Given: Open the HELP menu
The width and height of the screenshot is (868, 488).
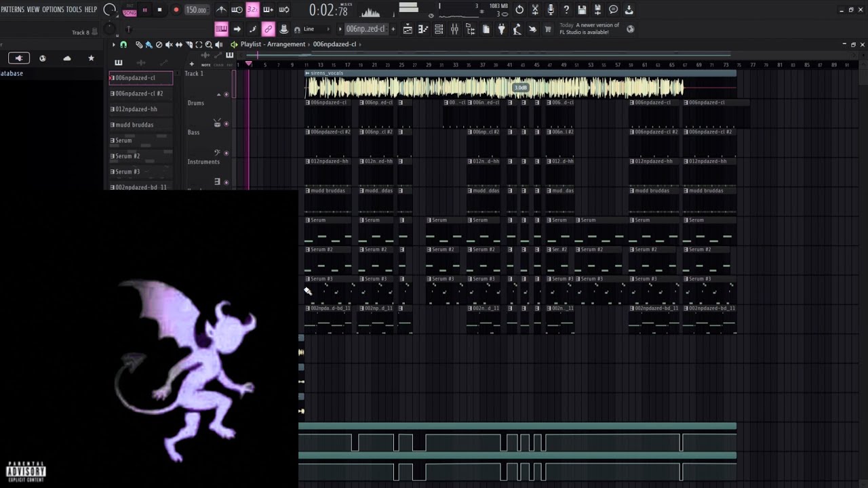Looking at the screenshot, I should pyautogui.click(x=91, y=9).
